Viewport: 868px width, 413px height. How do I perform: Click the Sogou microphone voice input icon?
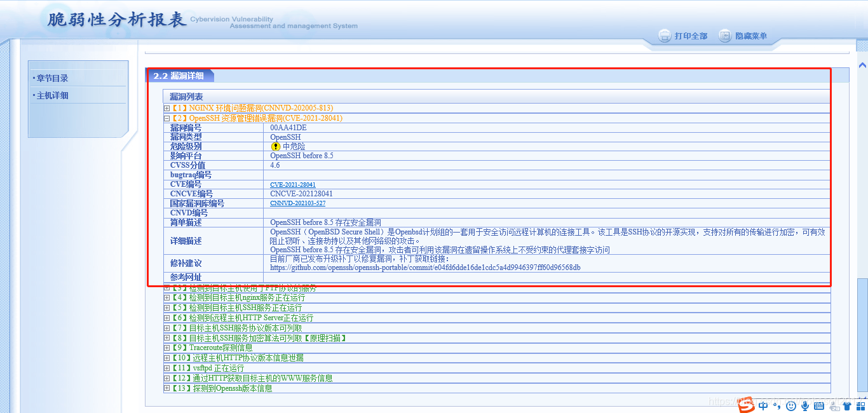tap(805, 405)
